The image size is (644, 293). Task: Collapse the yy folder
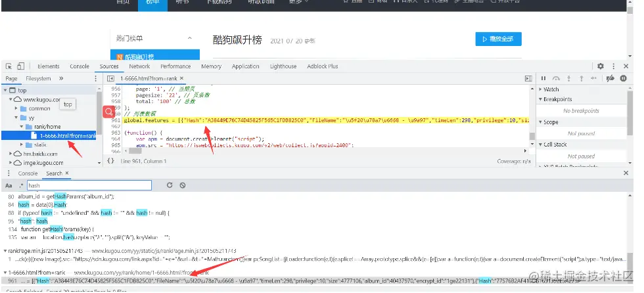point(16,118)
